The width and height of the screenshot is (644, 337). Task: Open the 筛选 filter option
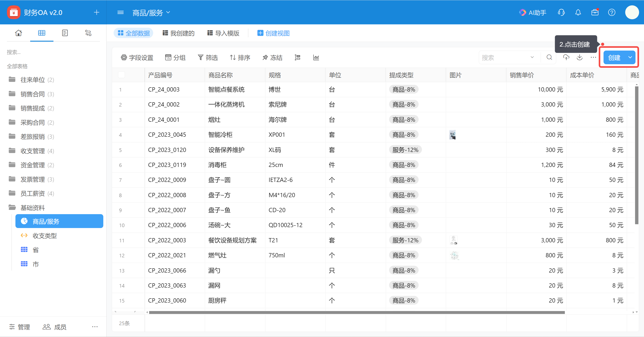pyautogui.click(x=208, y=58)
